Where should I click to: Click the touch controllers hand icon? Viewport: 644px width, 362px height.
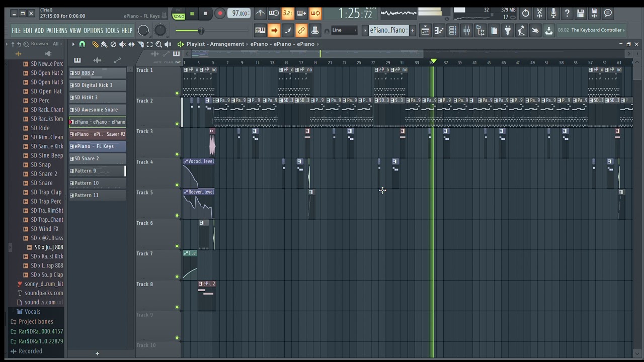[535, 31]
